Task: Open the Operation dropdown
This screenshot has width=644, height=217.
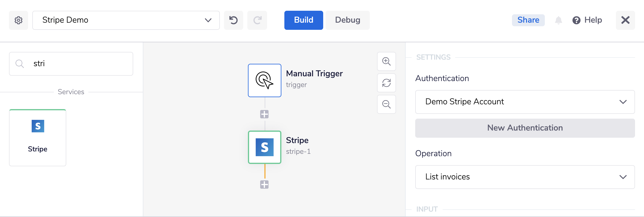Action: pyautogui.click(x=525, y=177)
